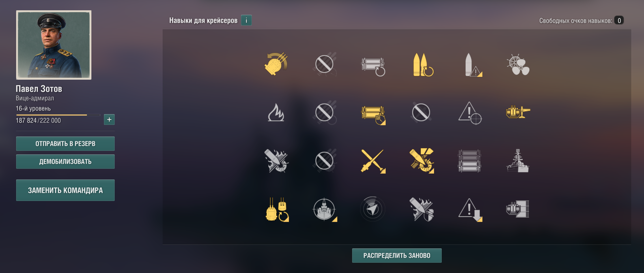Open cruiser skills info button
The image size is (644, 273).
246,20
